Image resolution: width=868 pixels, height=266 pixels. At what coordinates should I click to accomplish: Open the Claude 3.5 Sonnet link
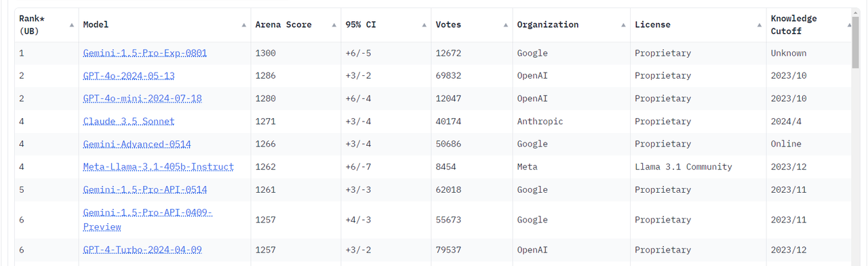coord(129,121)
